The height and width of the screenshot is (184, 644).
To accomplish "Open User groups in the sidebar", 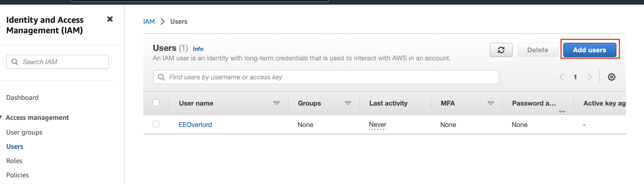I will click(x=24, y=132).
